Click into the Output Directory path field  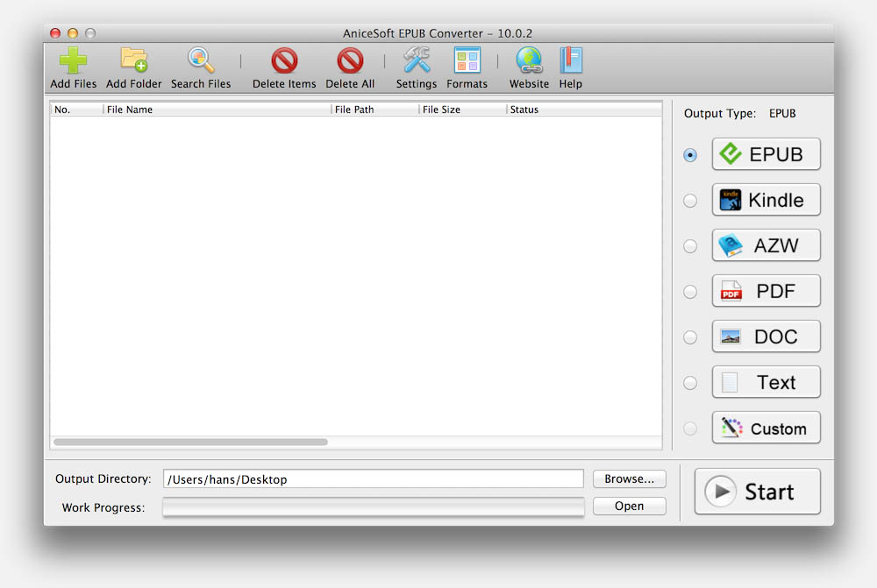pyautogui.click(x=373, y=479)
